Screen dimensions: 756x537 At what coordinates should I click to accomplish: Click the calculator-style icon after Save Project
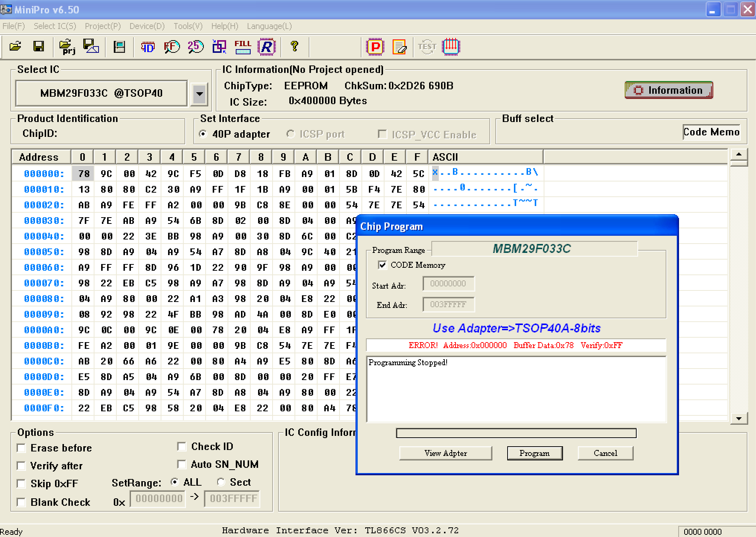[x=119, y=46]
